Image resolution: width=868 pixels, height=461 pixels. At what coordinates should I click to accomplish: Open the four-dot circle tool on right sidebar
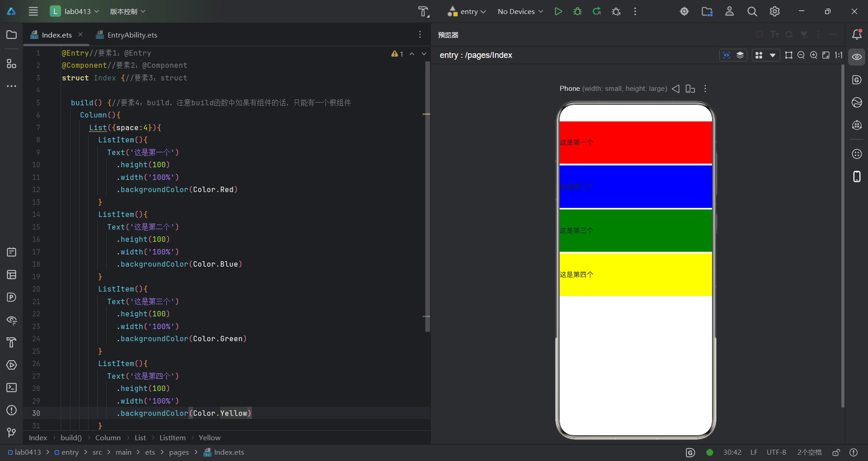click(x=857, y=154)
